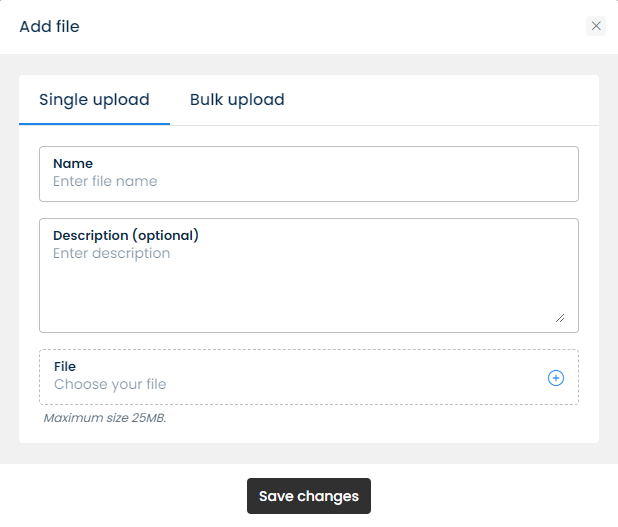Click the 'Choose your file' text
Image resolution: width=618 pixels, height=527 pixels.
(110, 385)
